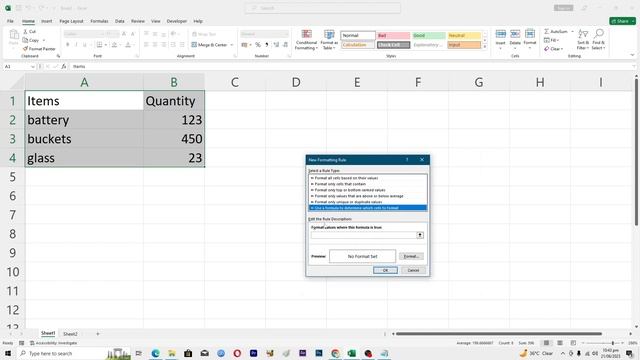Click the Format cells icon in ribbon
Image resolution: width=640 pixels, height=360 pixels.
coord(530,34)
